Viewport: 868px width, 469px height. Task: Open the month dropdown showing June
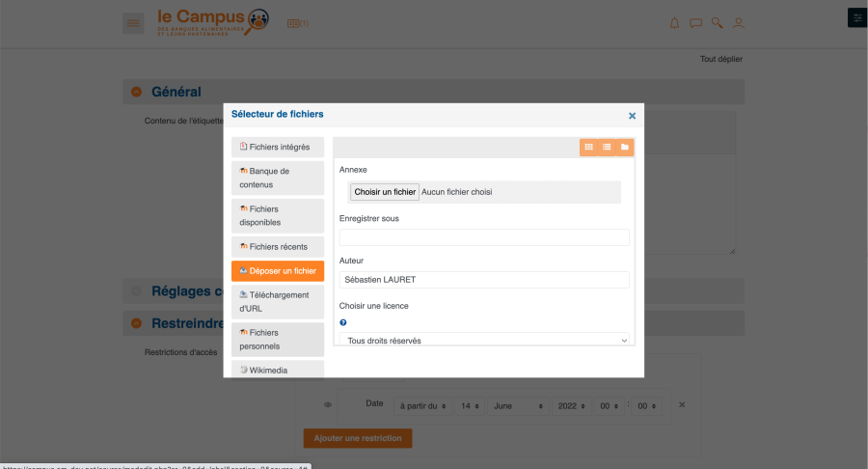coord(516,406)
